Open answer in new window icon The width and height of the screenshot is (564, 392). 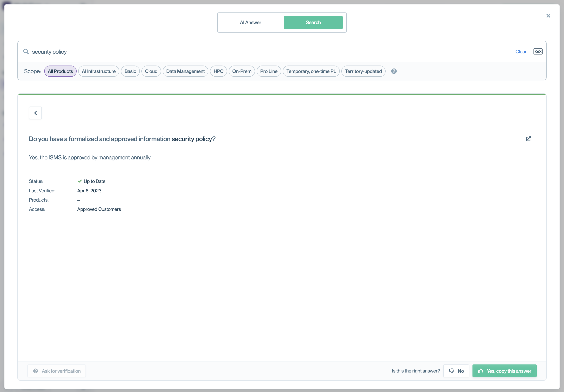coord(528,139)
